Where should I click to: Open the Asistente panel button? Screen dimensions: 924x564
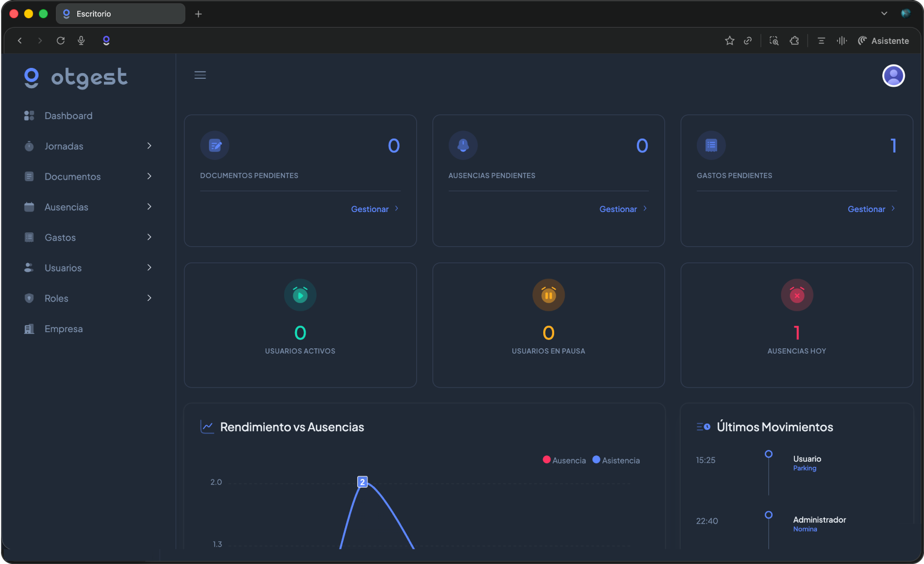883,41
